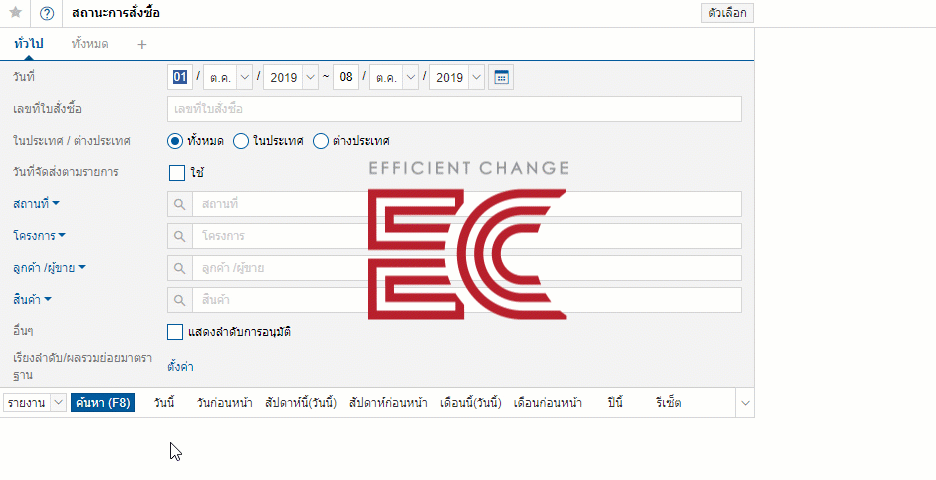Set date range to เดือนนี้(วันนี้)
Image resolution: width=936 pixels, height=480 pixels.
click(470, 403)
